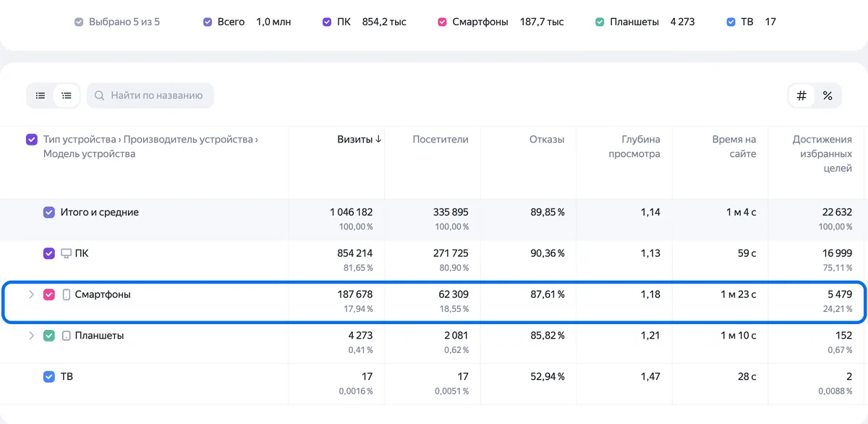Show percentage values with the % button
868x424 pixels.
click(827, 96)
